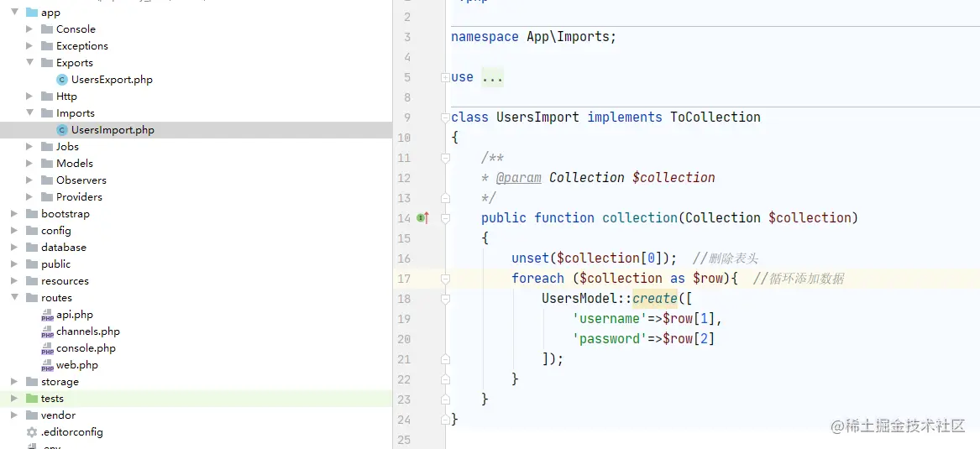Click the Observers folder label
Viewport: 980px width, 449px height.
click(81, 180)
